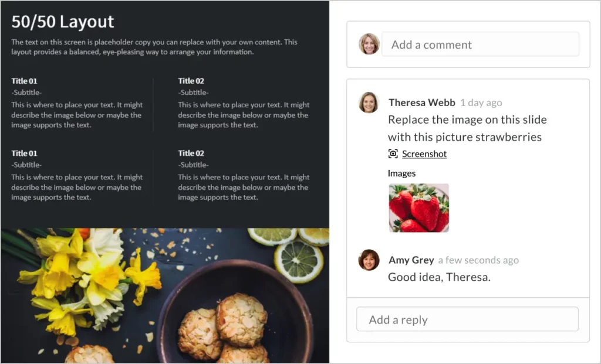
Task: Click the Good idea, Theresa reply text
Action: coord(439,277)
